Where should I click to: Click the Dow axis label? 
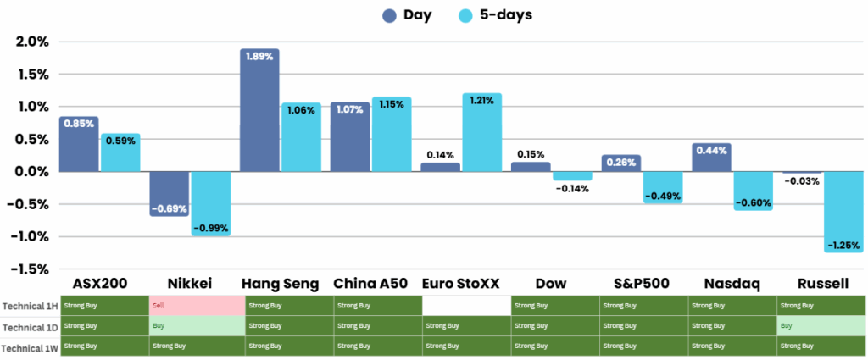coord(550,283)
